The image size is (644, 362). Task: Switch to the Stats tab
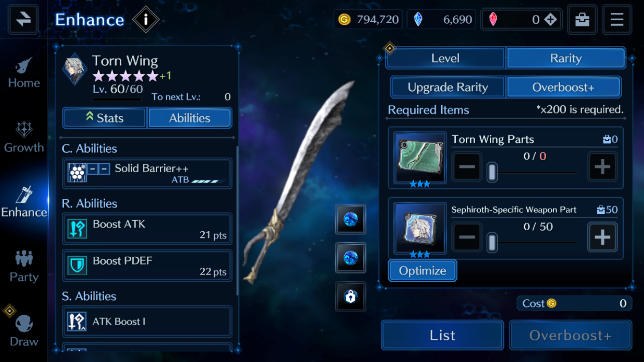pos(104,118)
